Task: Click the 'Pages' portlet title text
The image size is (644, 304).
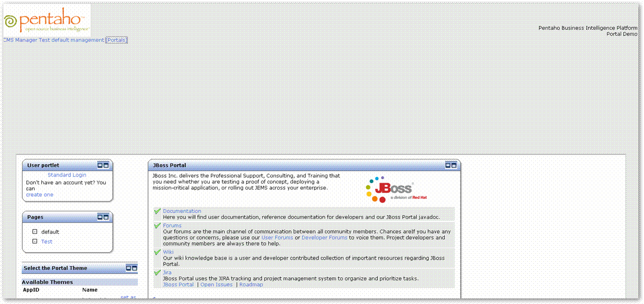Action: (35, 217)
